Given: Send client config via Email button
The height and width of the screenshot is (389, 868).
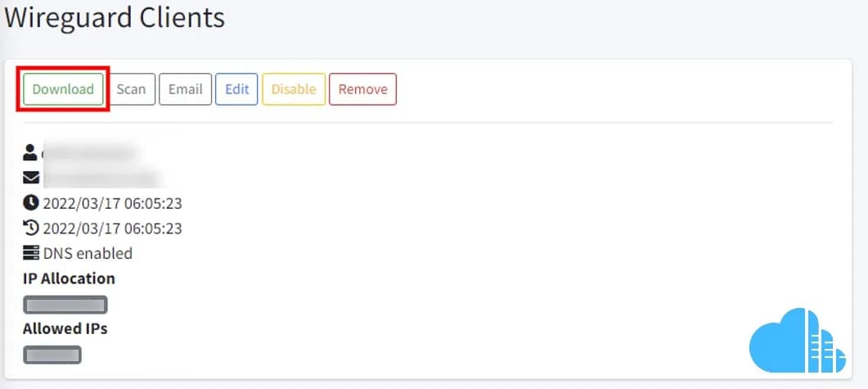Looking at the screenshot, I should click(x=186, y=89).
